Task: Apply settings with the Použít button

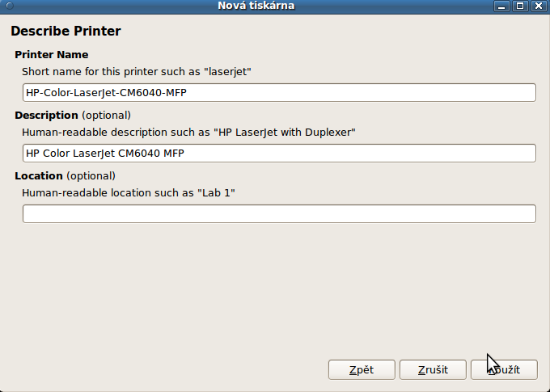Action: tap(503, 369)
